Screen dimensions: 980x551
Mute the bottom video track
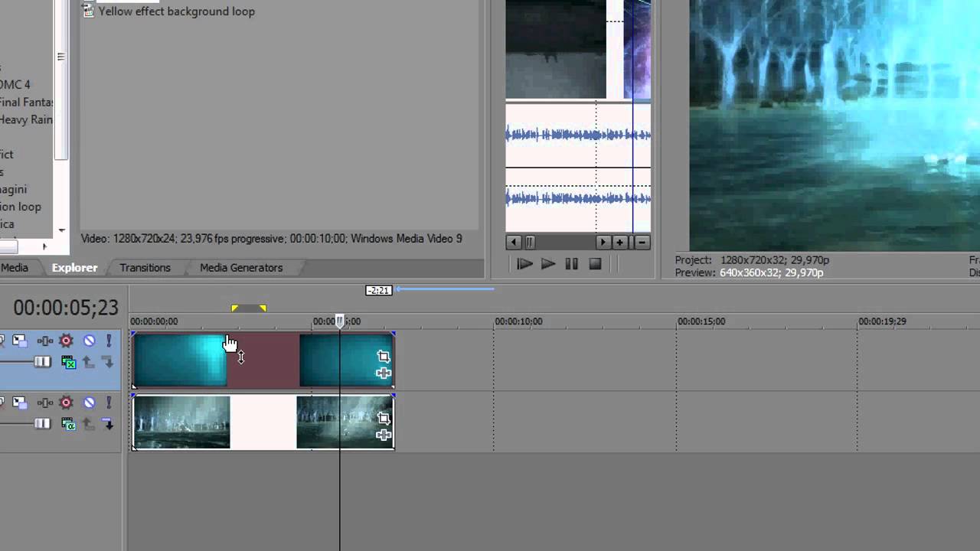pos(89,403)
